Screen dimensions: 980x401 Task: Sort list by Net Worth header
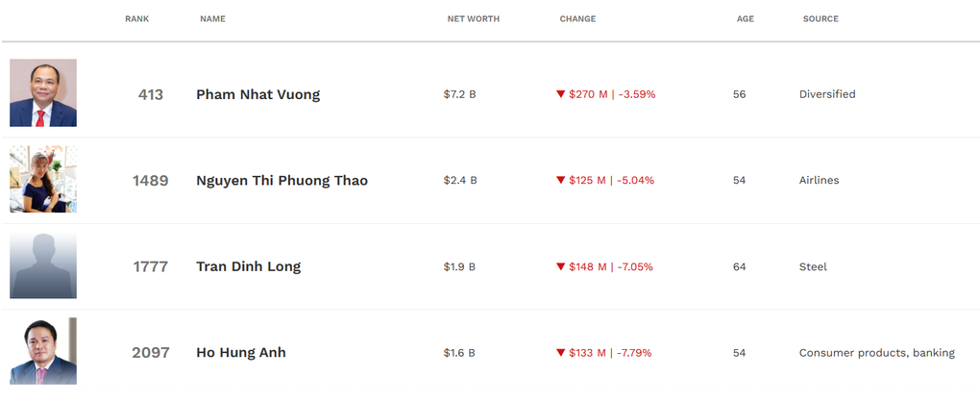click(473, 19)
